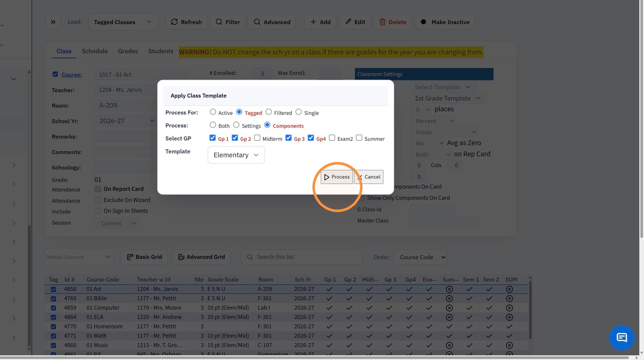Untag the 01 Music row checkbox
This screenshot has height=360, width=644.
(x=53, y=345)
